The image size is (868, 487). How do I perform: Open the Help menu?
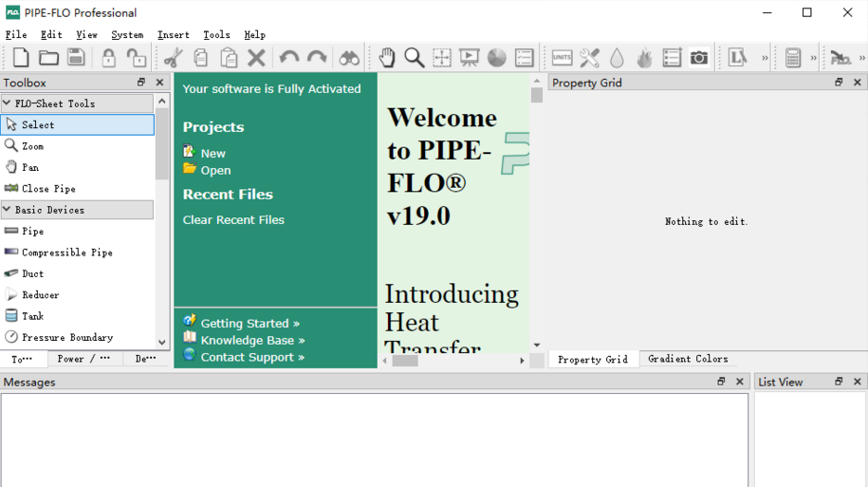[254, 34]
